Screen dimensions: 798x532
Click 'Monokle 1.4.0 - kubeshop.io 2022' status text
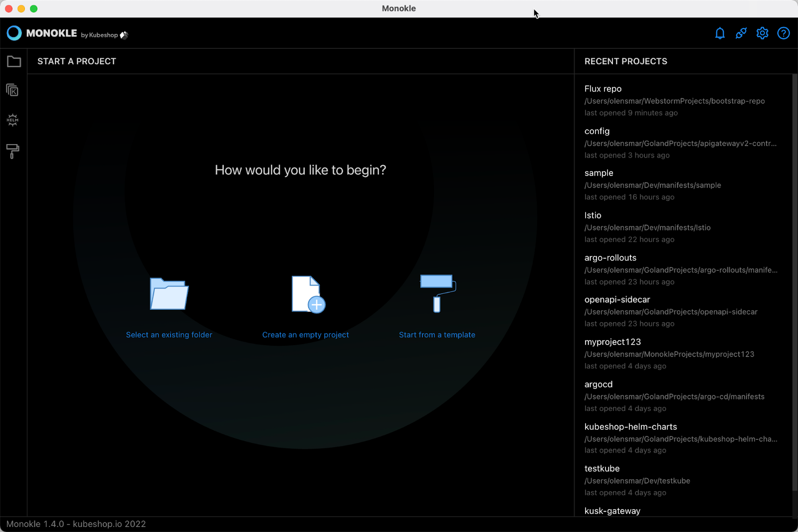click(76, 524)
